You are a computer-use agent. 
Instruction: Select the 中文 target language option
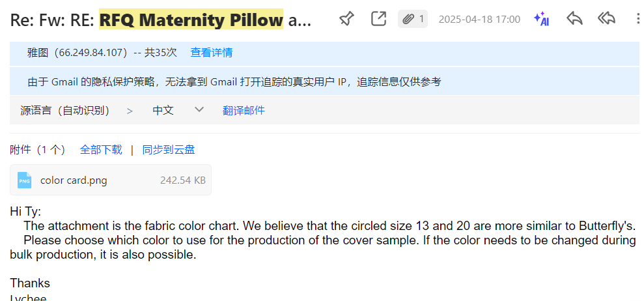tap(163, 111)
